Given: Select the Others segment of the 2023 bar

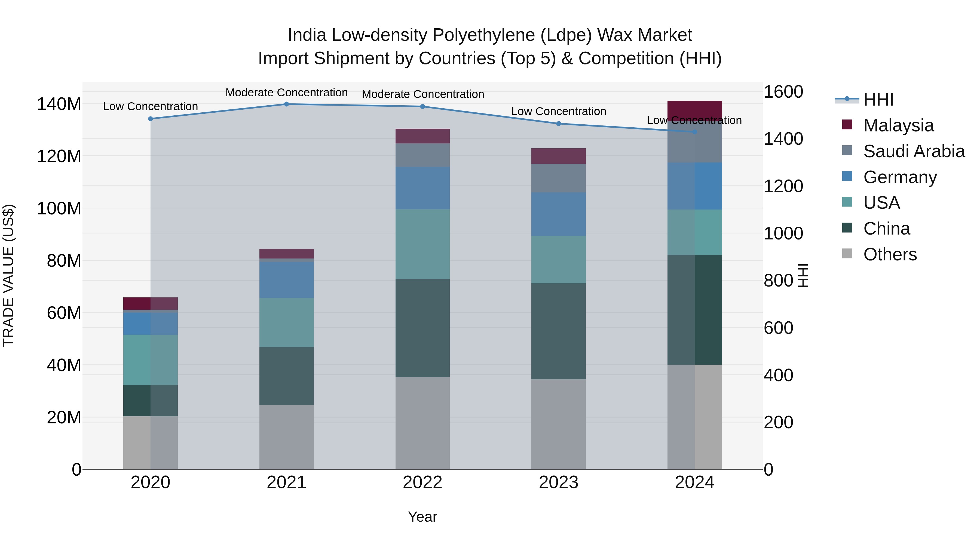Looking at the screenshot, I should [559, 424].
